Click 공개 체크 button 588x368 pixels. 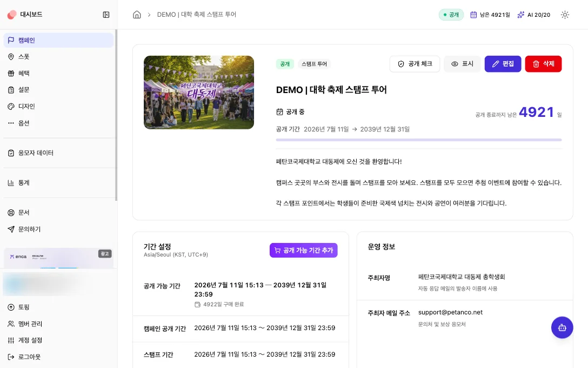tap(415, 64)
